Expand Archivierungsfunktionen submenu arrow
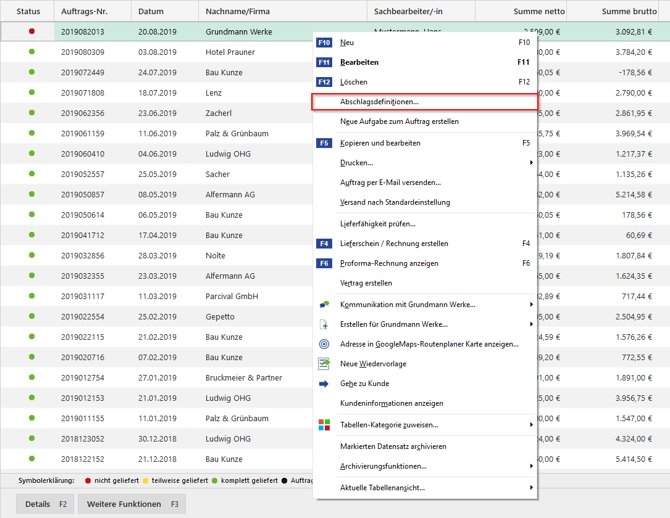 [x=531, y=466]
